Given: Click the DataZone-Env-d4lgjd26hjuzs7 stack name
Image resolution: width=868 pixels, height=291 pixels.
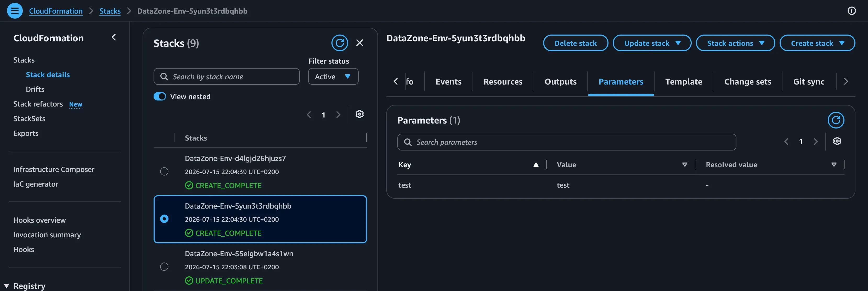Looking at the screenshot, I should coord(235,158).
